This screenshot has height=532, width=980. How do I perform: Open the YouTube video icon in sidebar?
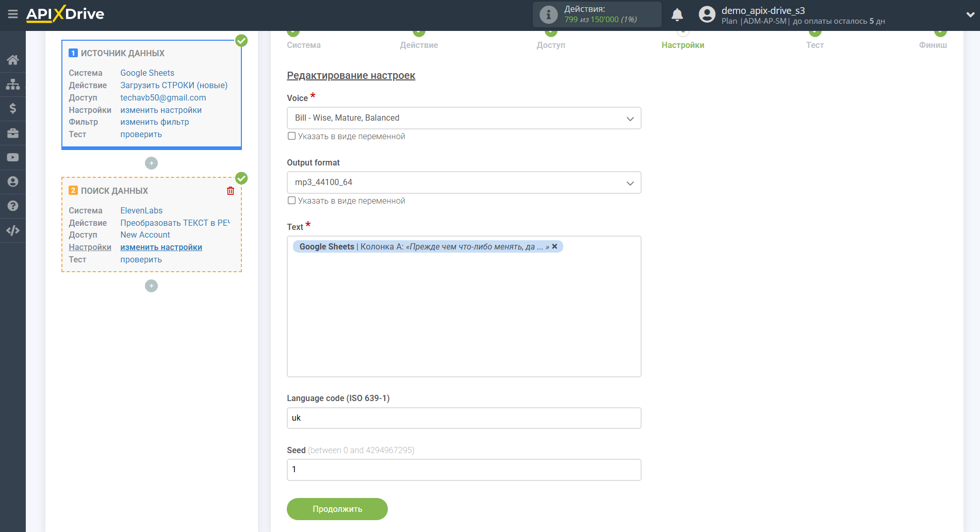pos(13,157)
